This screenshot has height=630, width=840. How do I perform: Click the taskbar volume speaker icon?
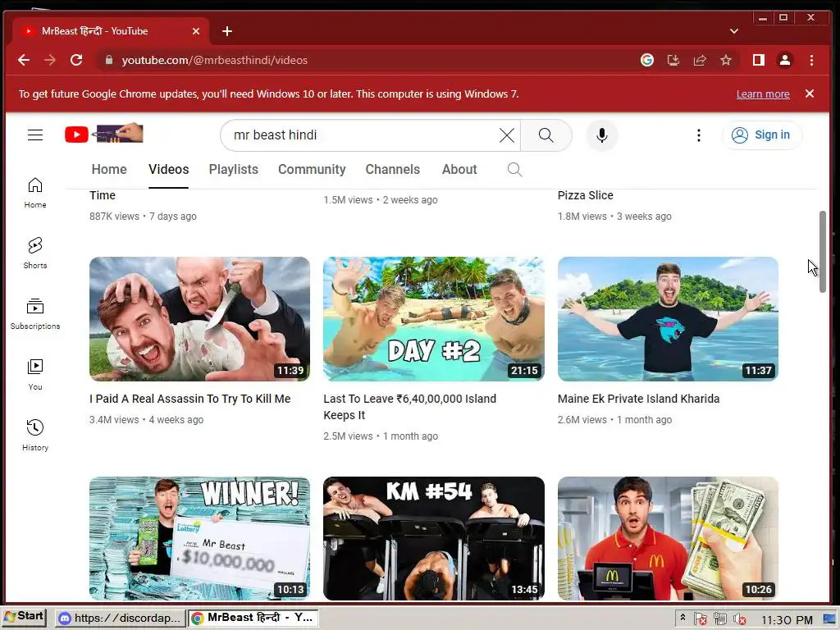(x=740, y=619)
